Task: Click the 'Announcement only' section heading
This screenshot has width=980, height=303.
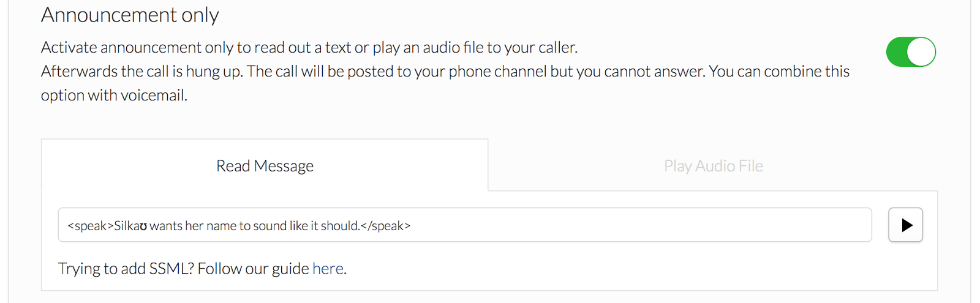Action: point(130,15)
